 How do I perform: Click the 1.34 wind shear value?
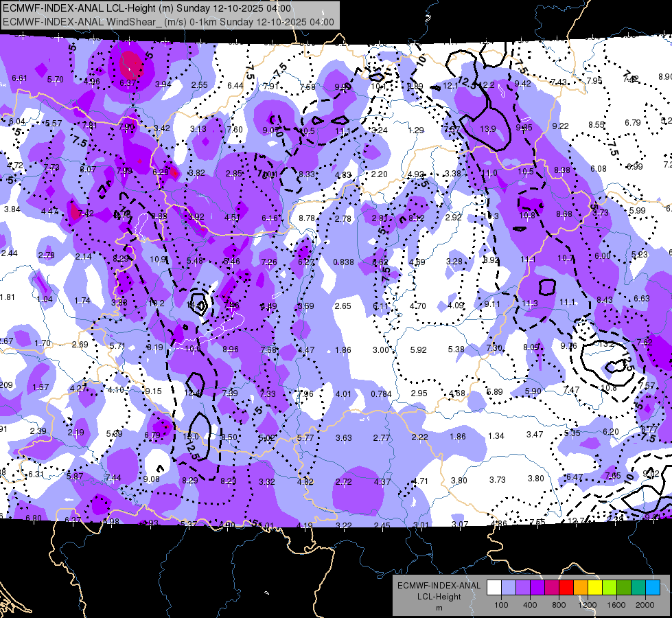click(x=496, y=436)
